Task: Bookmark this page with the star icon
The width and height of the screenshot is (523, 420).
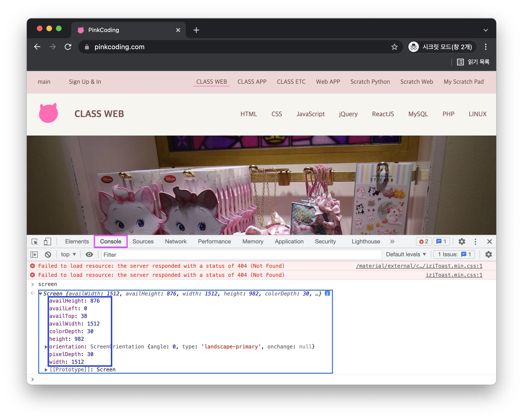Action: point(394,47)
